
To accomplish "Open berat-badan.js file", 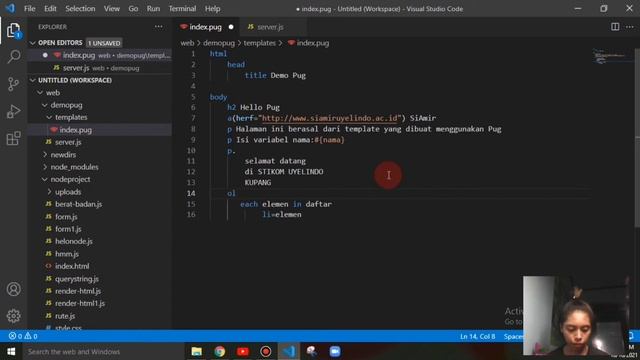I will [x=100, y=204].
